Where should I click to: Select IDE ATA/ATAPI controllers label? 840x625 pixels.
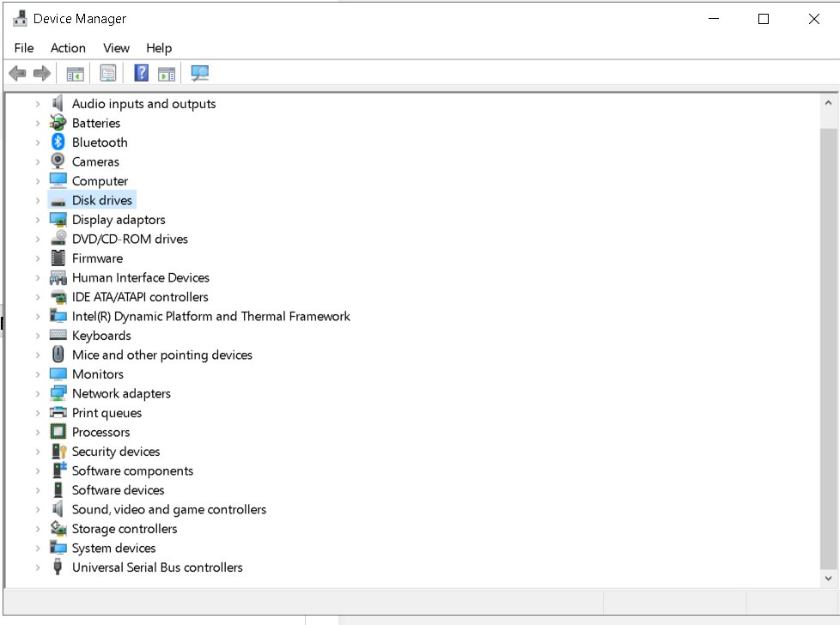140,297
